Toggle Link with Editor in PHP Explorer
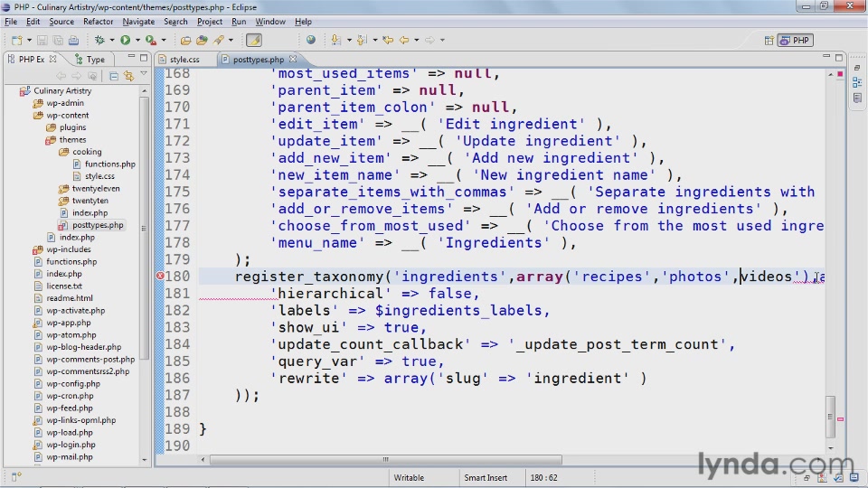 pos(129,76)
